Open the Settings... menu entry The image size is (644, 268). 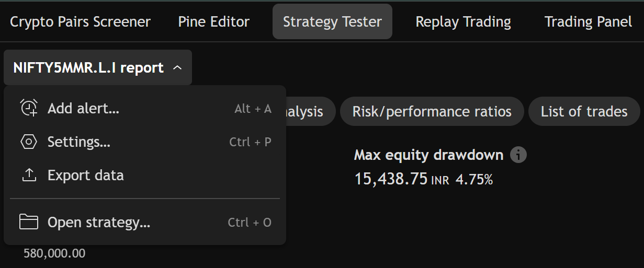coord(79,142)
